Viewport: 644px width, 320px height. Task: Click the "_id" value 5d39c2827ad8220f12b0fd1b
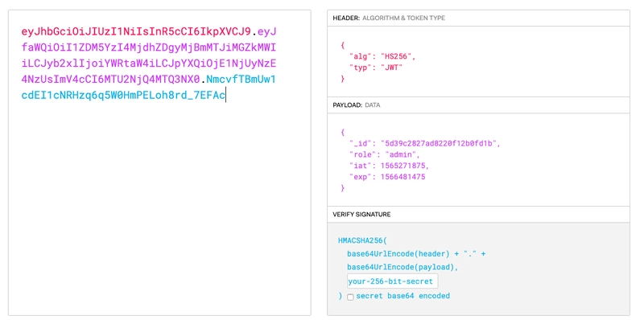tap(442, 144)
